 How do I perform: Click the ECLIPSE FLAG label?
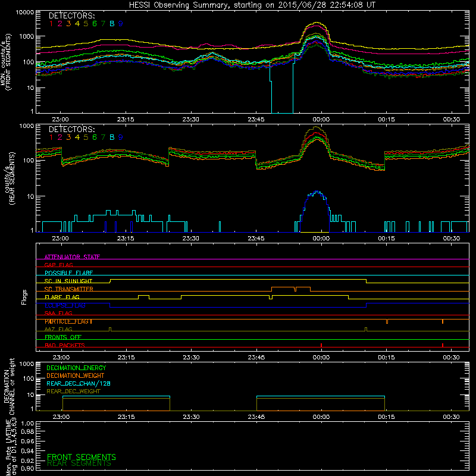[65, 305]
